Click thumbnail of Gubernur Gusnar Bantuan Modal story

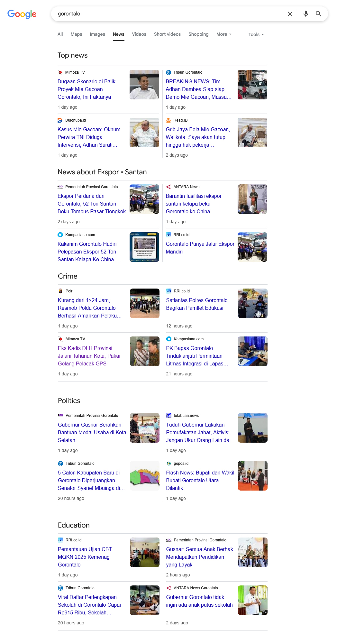[x=145, y=428]
